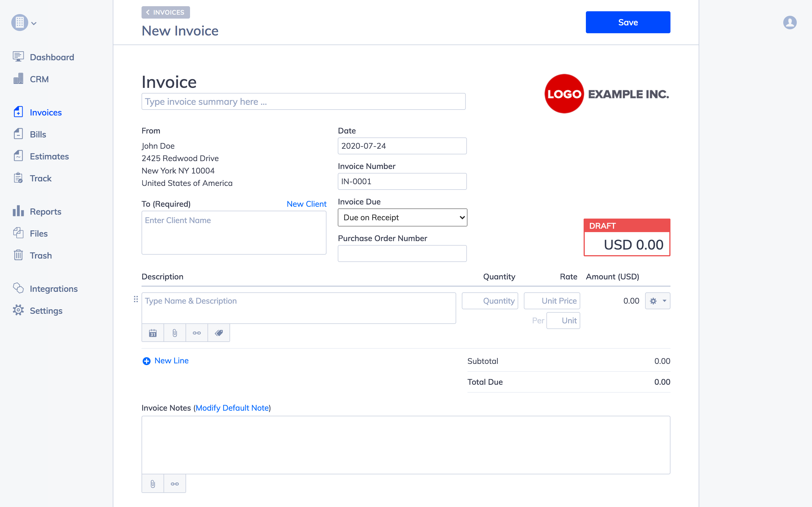The image size is (812, 507).
Task: Select the Invoices menu item
Action: tap(46, 112)
